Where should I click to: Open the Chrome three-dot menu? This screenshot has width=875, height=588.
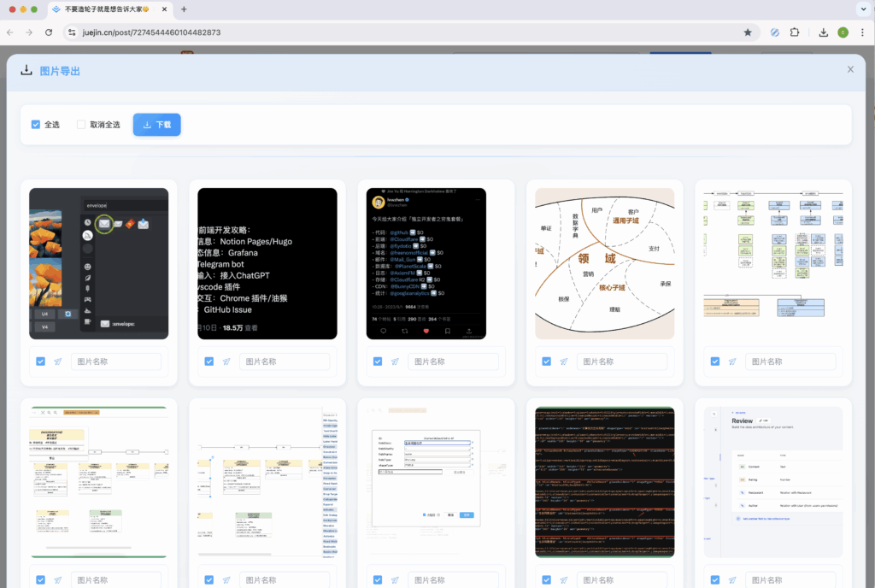tap(861, 32)
